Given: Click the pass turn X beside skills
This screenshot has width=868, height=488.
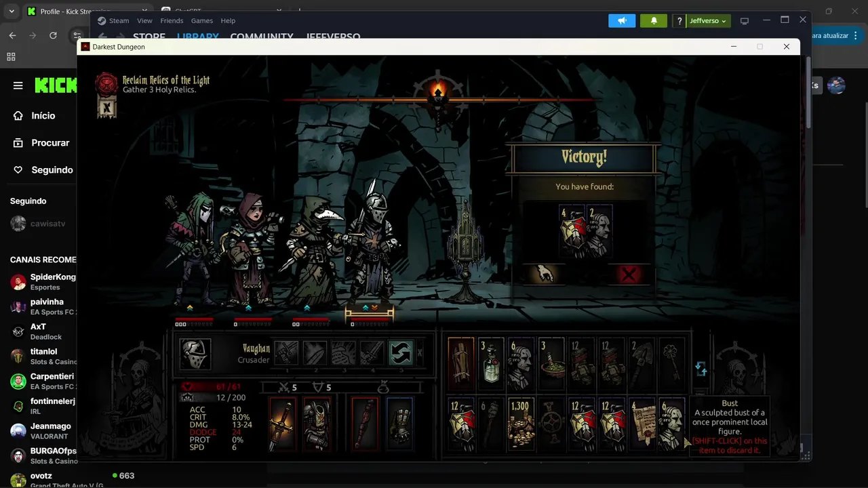Looking at the screenshot, I should [420, 352].
